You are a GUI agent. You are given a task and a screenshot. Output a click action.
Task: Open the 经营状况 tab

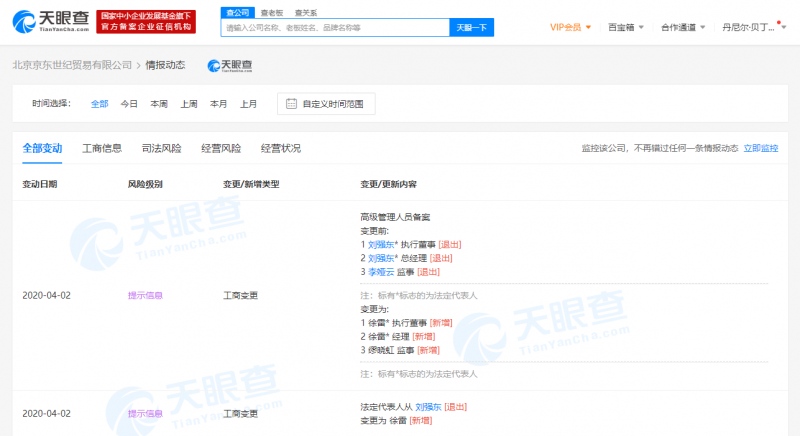point(280,148)
